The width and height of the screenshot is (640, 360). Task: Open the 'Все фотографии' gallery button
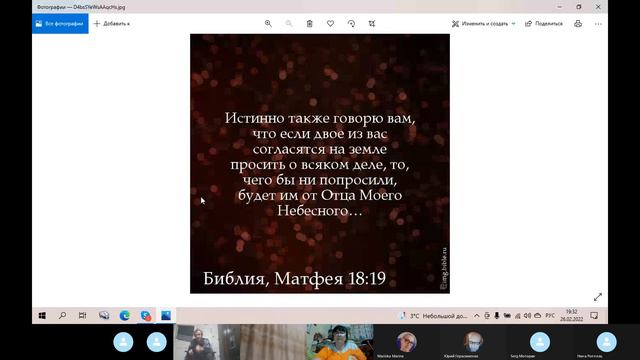(x=60, y=24)
